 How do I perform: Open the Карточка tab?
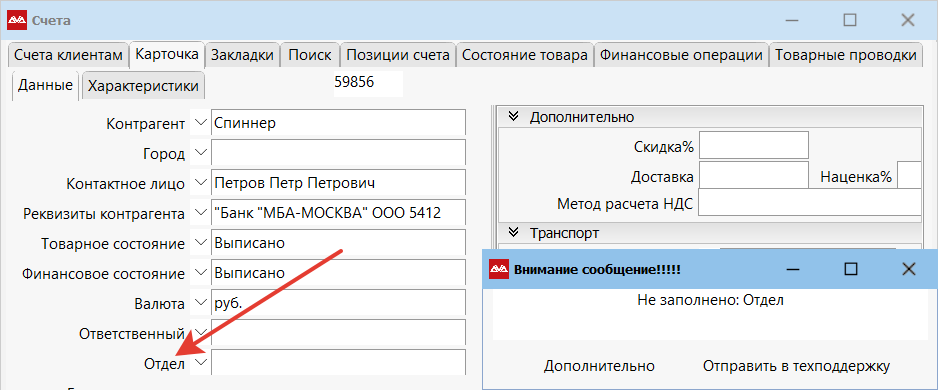point(167,54)
